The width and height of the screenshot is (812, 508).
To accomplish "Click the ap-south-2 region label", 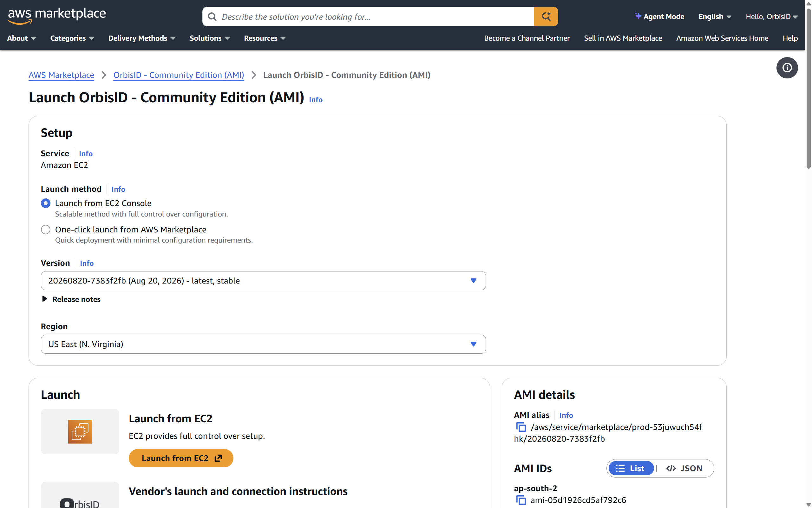I will coord(535,488).
